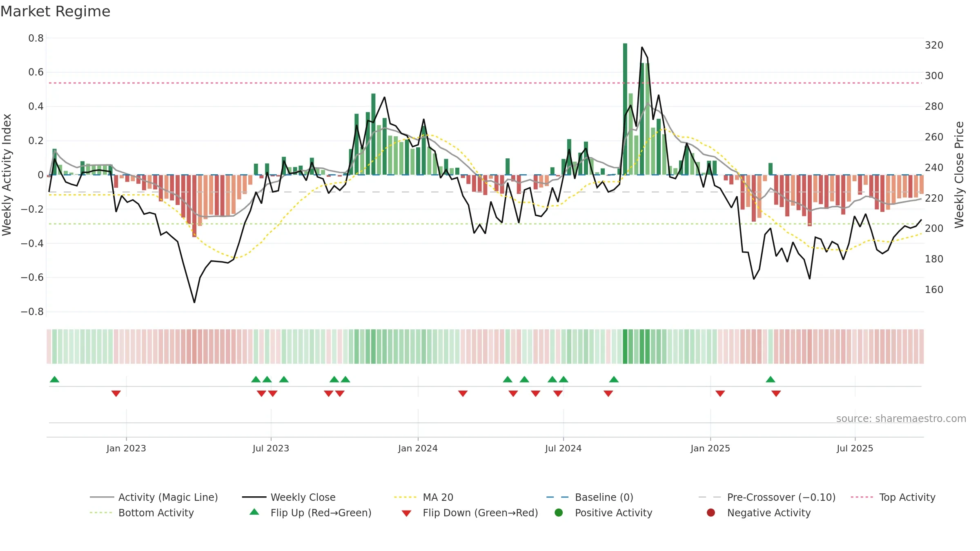Screen dimensions: 980x551
Task: Click the −0.2 left axis tick label
Action: 32,209
